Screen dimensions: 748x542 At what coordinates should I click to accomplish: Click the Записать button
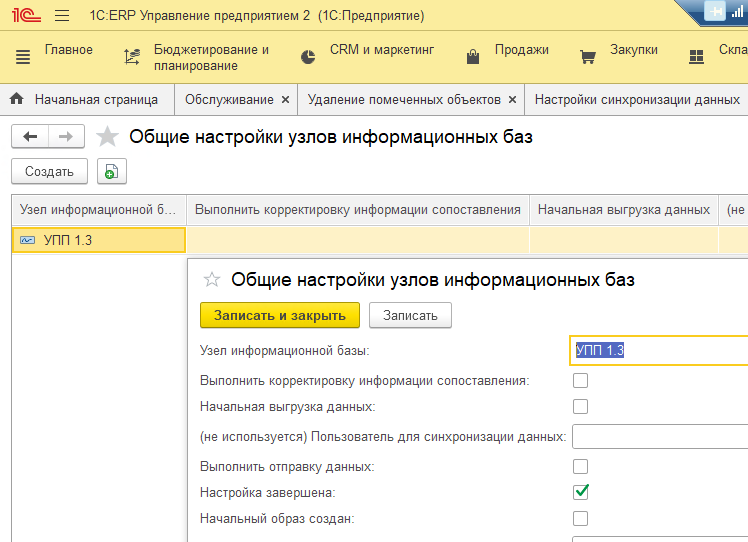click(410, 315)
